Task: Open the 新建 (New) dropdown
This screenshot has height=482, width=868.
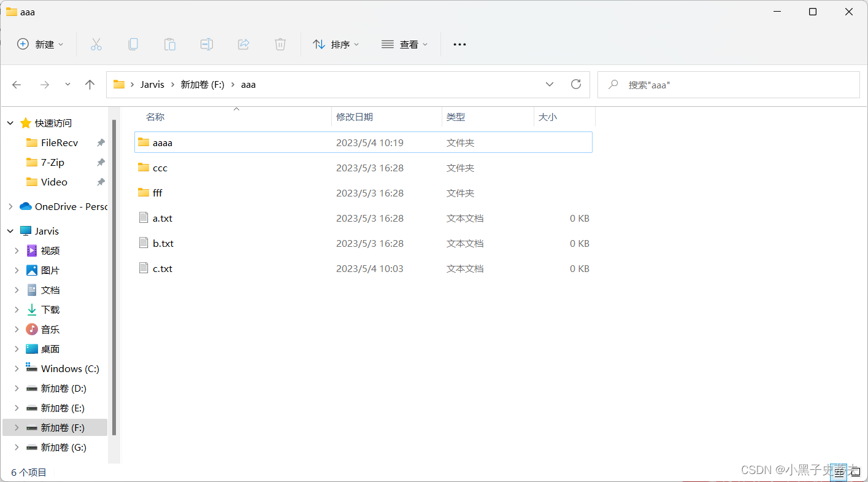Action: [40, 44]
